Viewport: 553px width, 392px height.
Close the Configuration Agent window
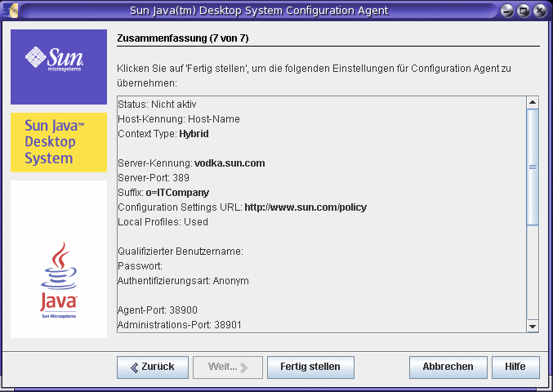540,11
